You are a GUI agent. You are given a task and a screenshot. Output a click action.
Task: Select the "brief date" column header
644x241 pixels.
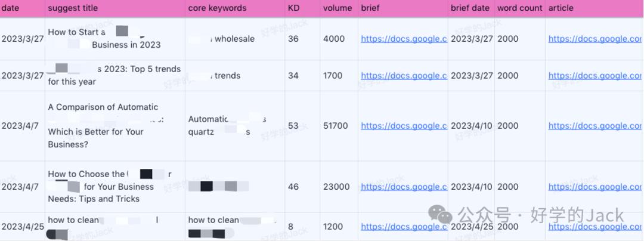click(470, 8)
